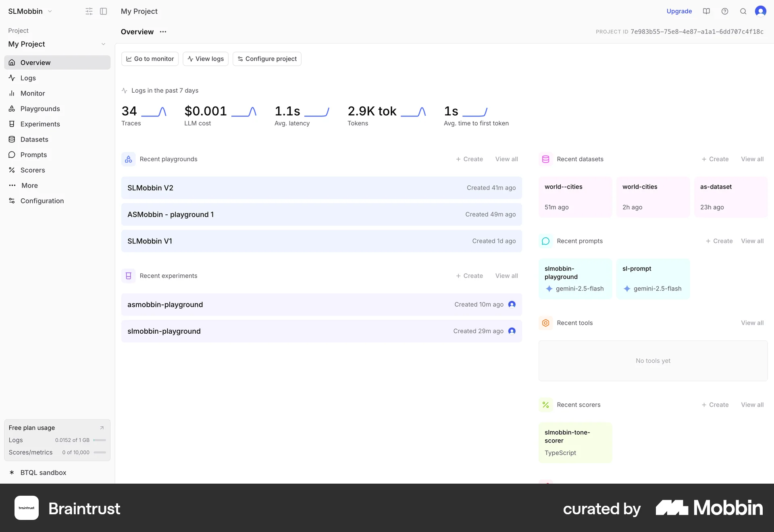The image size is (774, 532).
Task: Click the Recent scorers percent icon
Action: [x=545, y=405]
